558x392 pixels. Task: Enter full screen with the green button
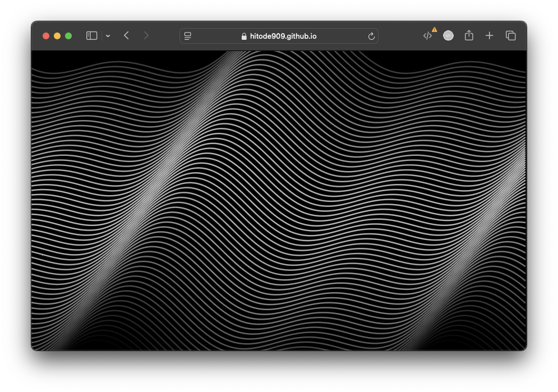click(68, 36)
